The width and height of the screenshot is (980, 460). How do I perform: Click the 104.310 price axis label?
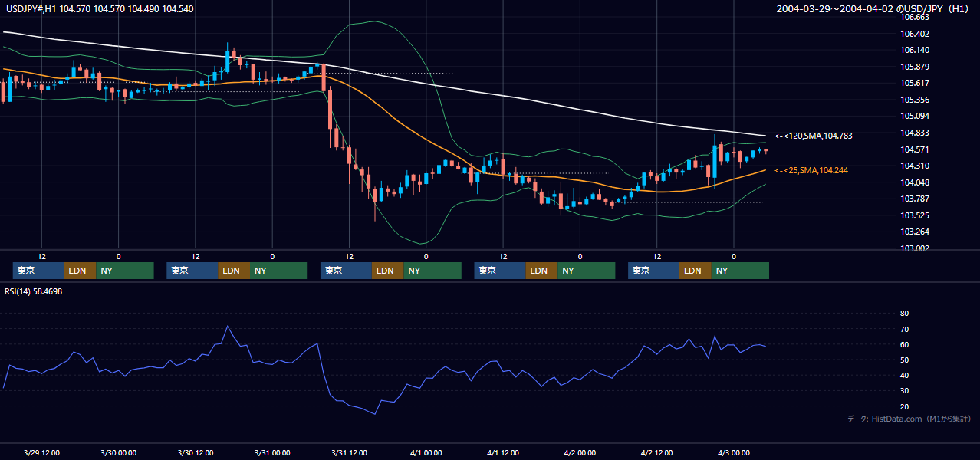coord(916,166)
